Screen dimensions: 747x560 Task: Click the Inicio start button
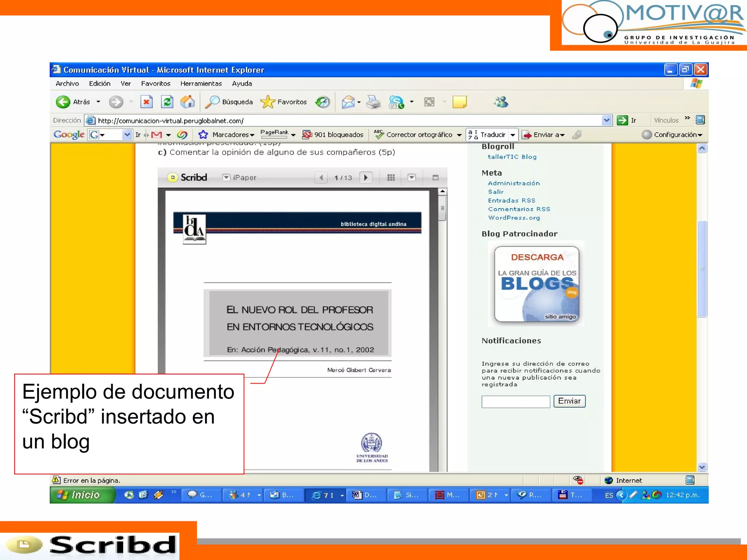pyautogui.click(x=82, y=495)
